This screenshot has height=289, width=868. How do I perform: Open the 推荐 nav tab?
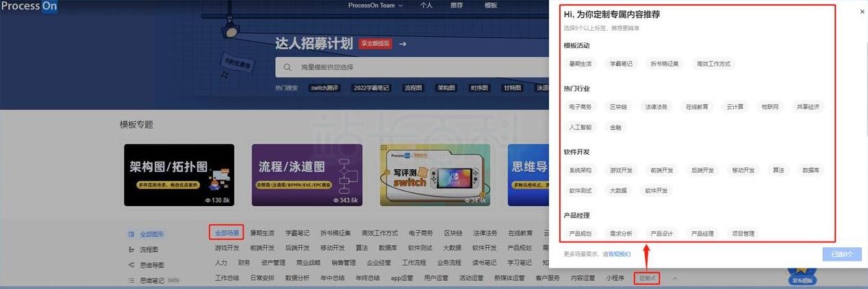point(457,5)
